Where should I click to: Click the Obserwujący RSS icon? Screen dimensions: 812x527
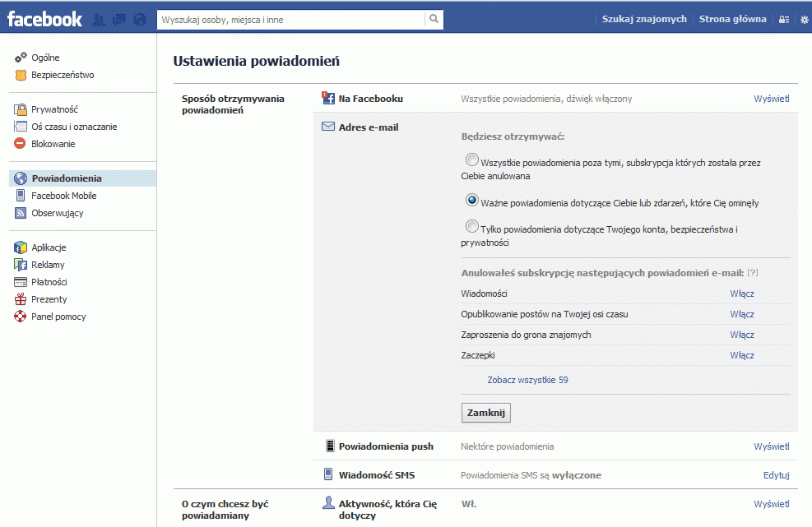pos(21,213)
